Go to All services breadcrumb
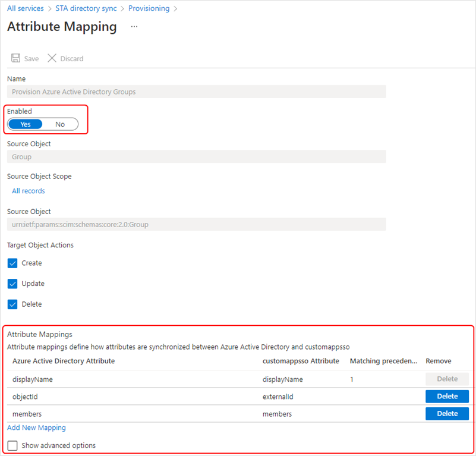Image resolution: width=476 pixels, height=456 pixels. [x=26, y=8]
